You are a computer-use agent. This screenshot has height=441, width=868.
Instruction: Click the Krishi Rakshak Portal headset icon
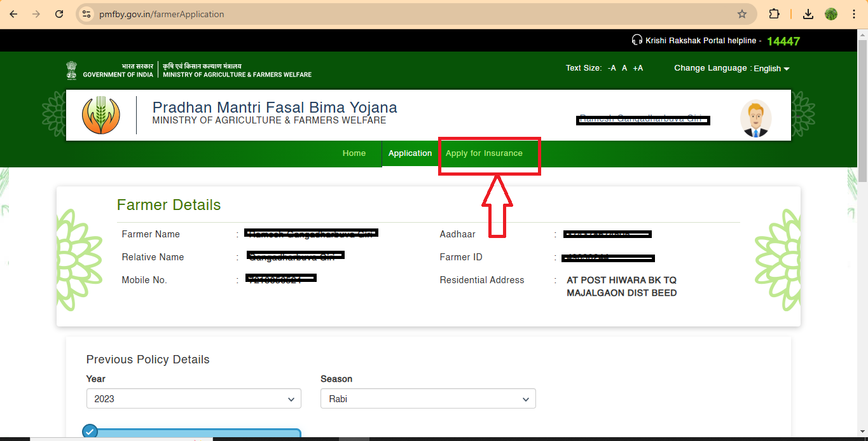click(637, 40)
